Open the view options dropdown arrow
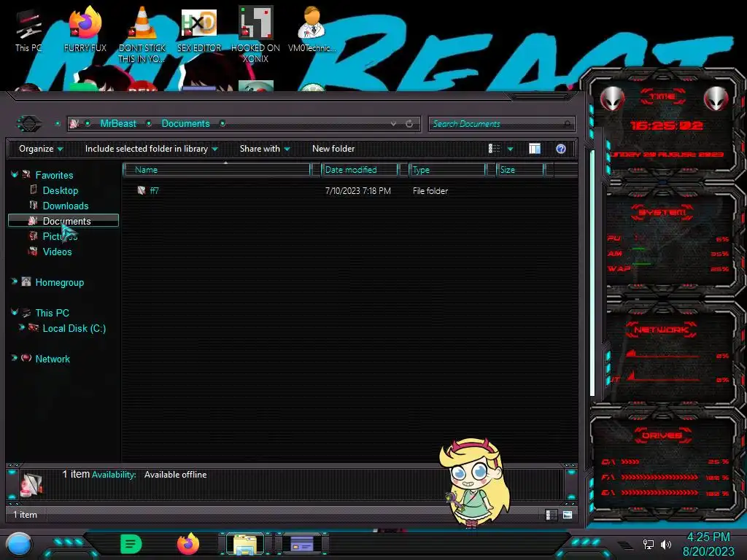Image resolution: width=747 pixels, height=560 pixels. pos(510,149)
